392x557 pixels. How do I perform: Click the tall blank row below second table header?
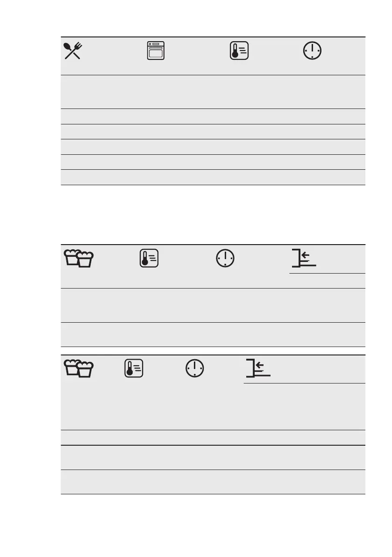click(213, 305)
